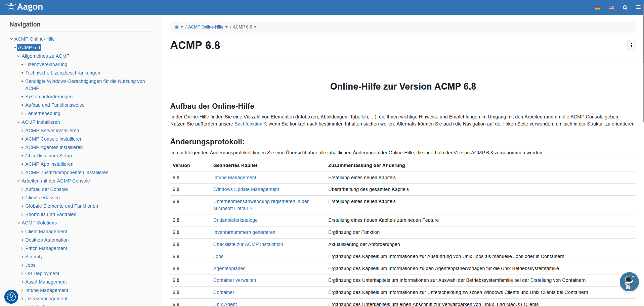
Task: Open the dropdown next to ACMP Online-Hilfe breadcrumb
Action: click(227, 27)
